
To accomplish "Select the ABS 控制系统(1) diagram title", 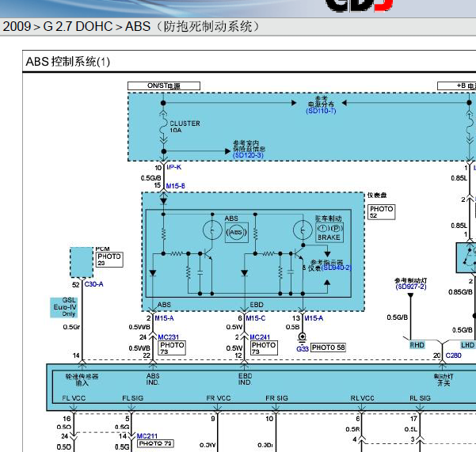I will [x=68, y=62].
